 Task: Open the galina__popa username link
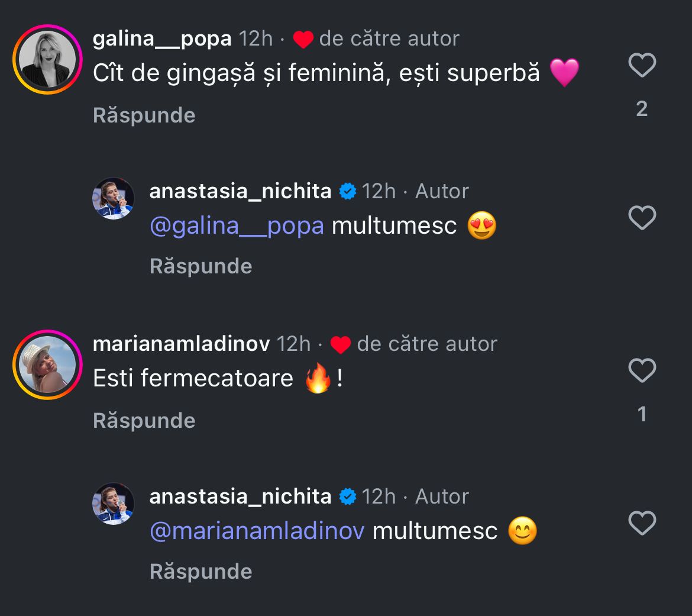click(162, 39)
